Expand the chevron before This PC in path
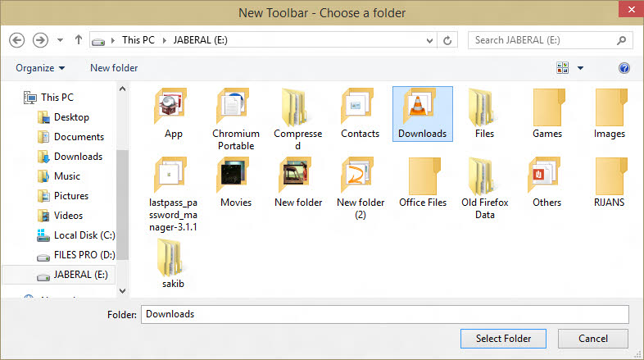Viewport: 644px width, 360px height. [x=112, y=40]
